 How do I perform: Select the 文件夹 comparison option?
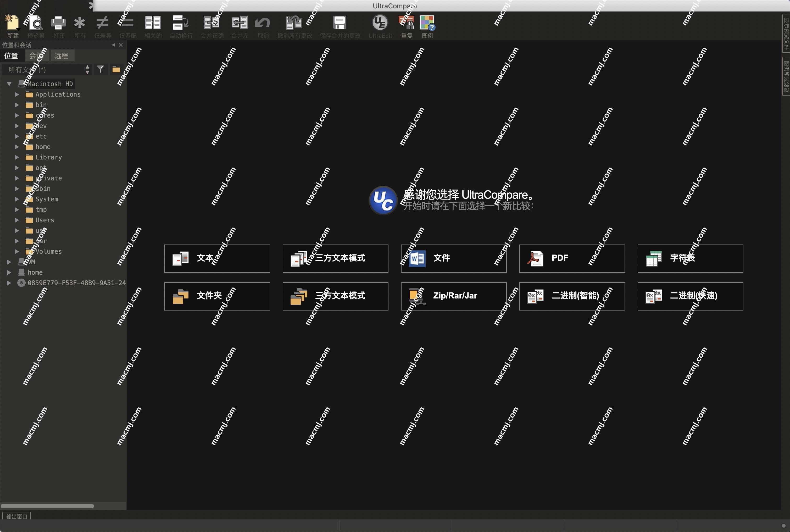pos(217,295)
